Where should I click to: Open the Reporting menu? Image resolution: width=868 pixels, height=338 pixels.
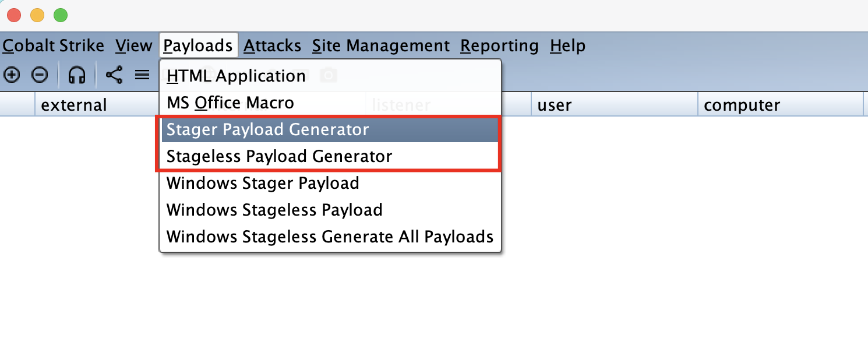tap(499, 45)
